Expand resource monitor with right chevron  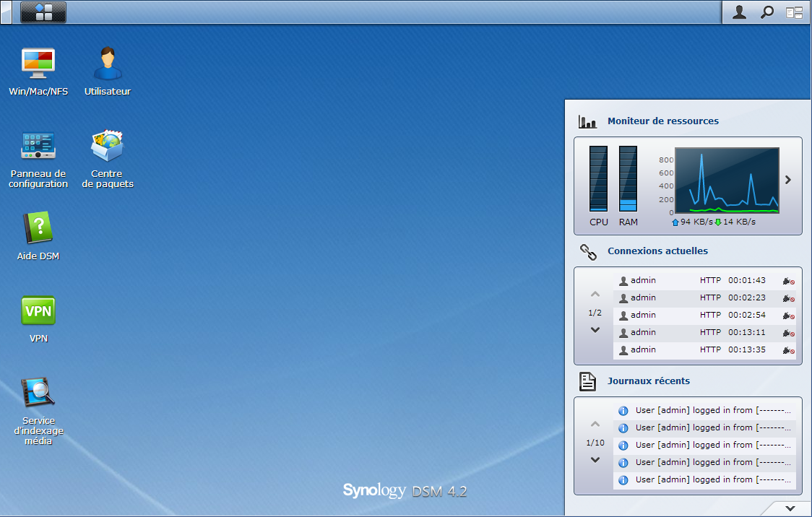pyautogui.click(x=788, y=180)
